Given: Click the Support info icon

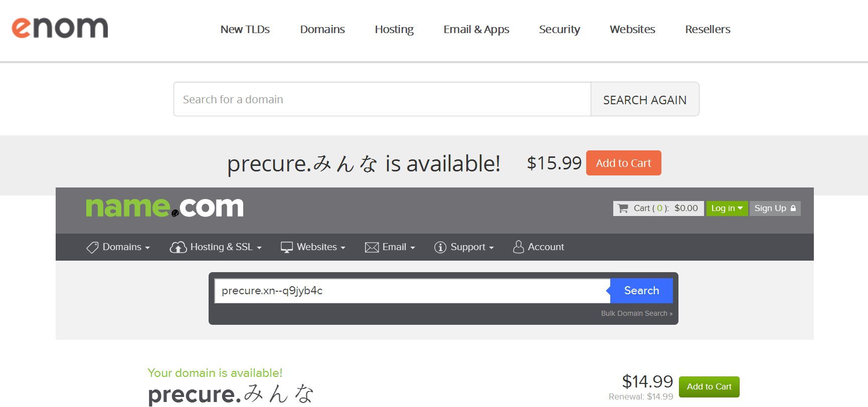Looking at the screenshot, I should 440,247.
